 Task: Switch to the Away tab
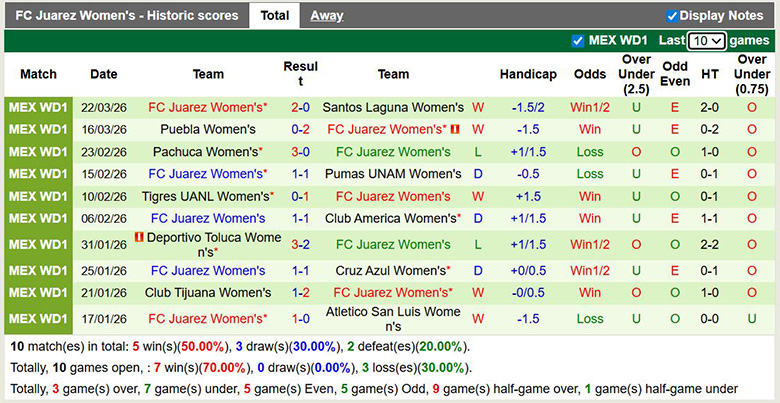[327, 16]
